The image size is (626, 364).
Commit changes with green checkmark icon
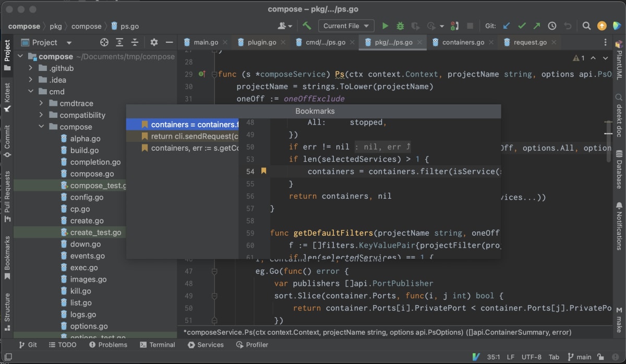coord(522,26)
